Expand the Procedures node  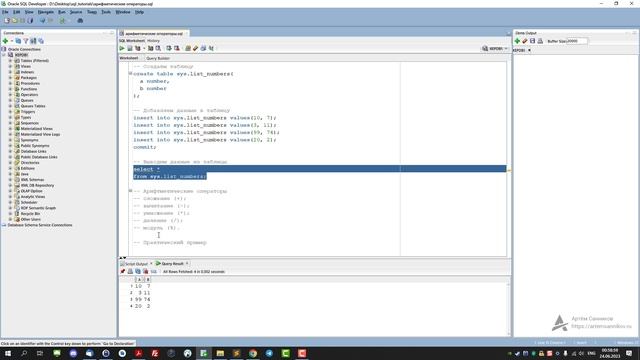[10, 83]
